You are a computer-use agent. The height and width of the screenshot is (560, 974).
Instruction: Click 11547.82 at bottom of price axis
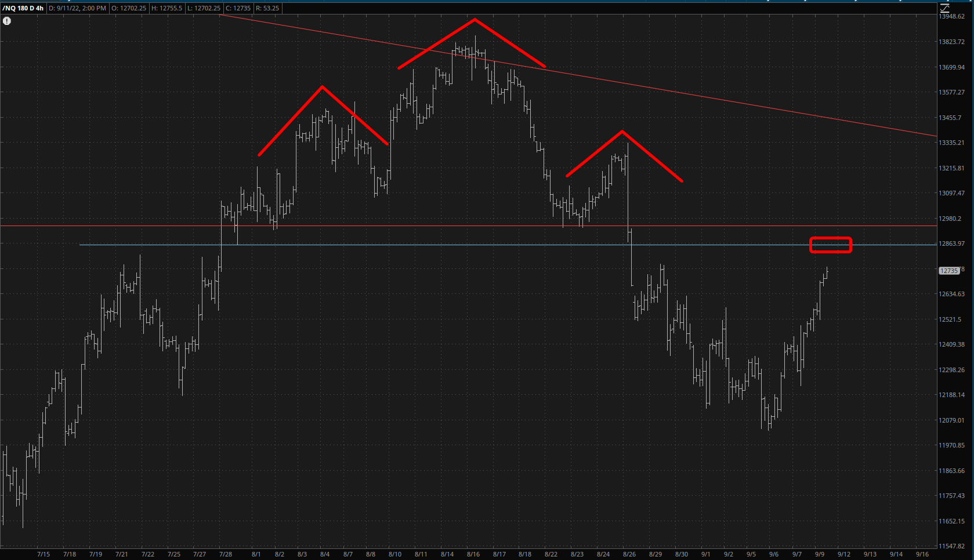951,546
